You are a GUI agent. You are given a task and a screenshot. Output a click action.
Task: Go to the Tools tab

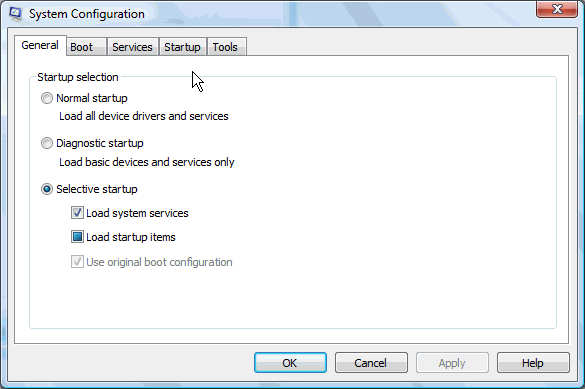tap(226, 47)
